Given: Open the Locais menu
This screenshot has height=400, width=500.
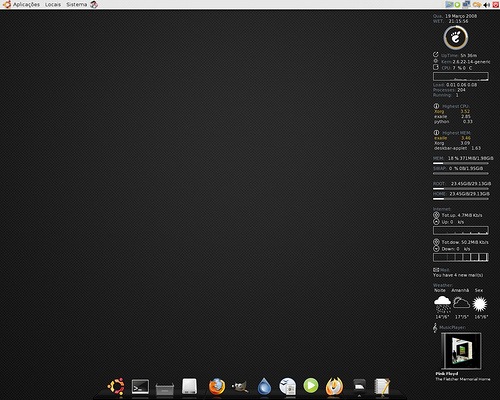Looking at the screenshot, I should click(x=53, y=4).
